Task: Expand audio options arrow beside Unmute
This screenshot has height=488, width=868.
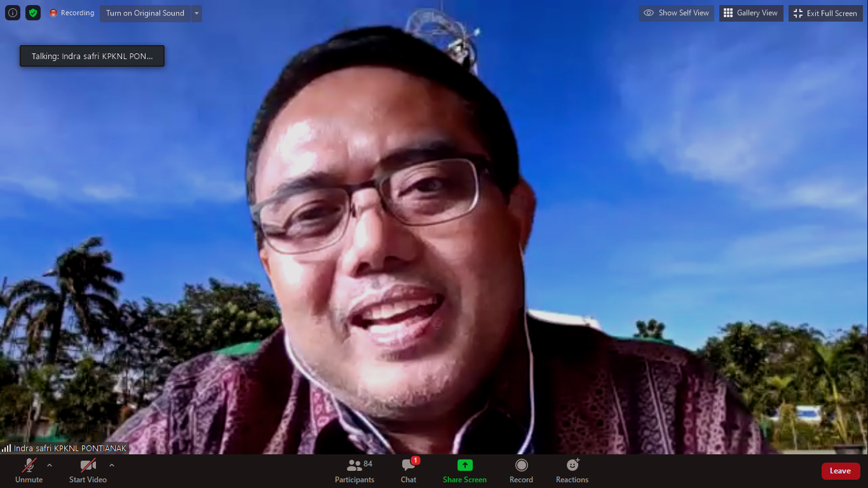Action: 50,465
